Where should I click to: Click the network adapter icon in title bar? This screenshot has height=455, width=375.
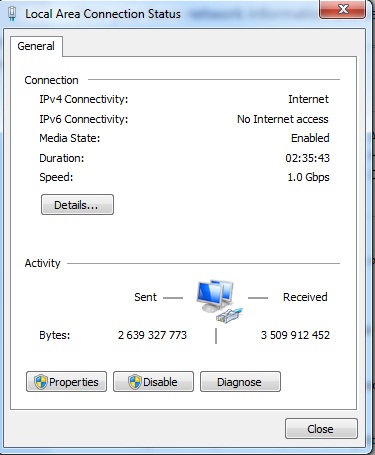point(12,14)
